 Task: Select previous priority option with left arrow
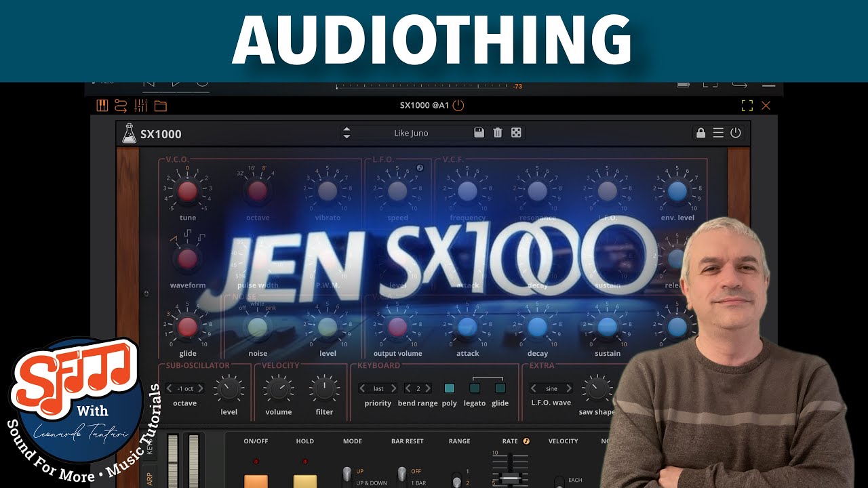[362, 388]
